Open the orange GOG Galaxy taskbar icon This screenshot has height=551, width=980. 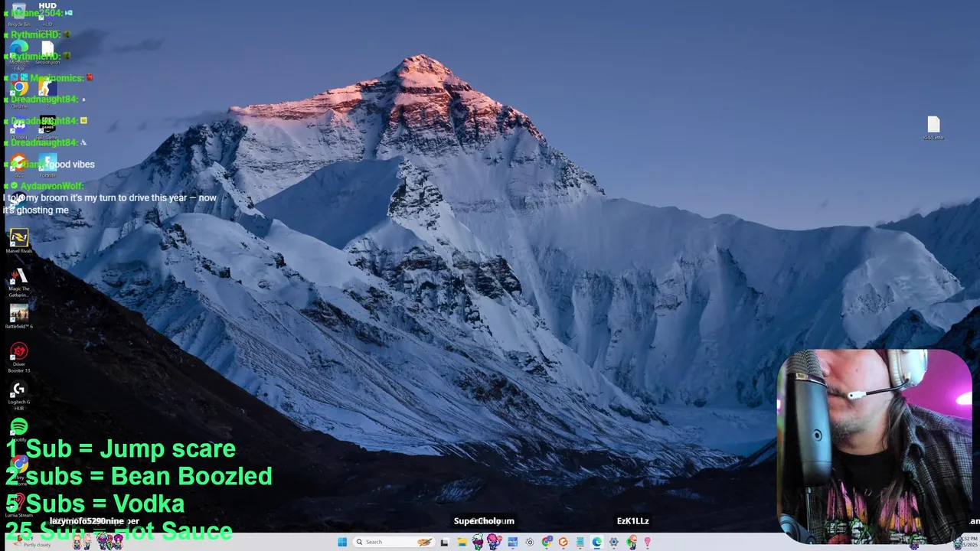[563, 542]
